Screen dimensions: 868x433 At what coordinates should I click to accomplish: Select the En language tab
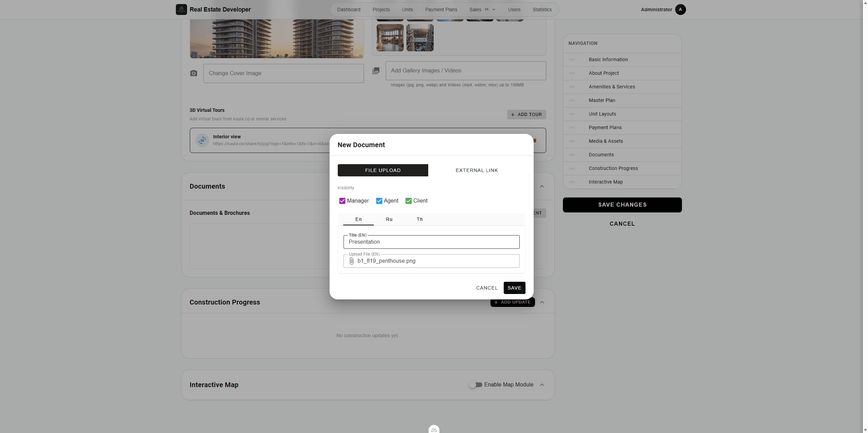click(358, 219)
